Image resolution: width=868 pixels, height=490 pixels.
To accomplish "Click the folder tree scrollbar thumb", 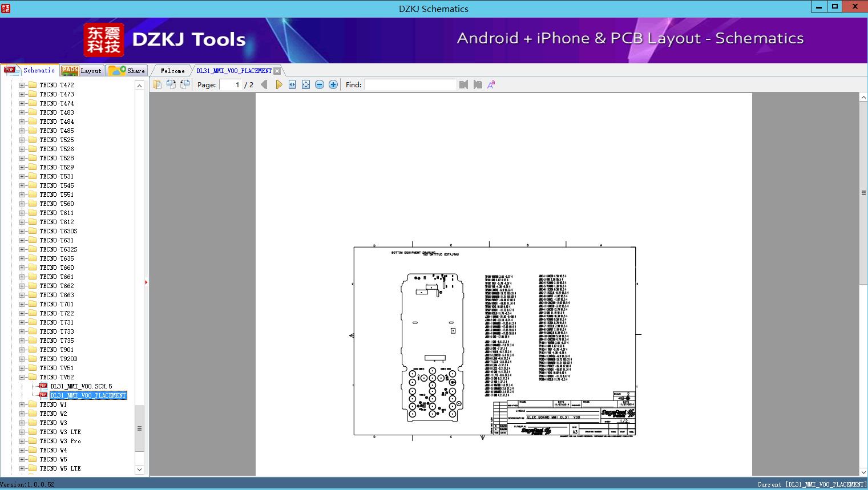I will point(139,428).
